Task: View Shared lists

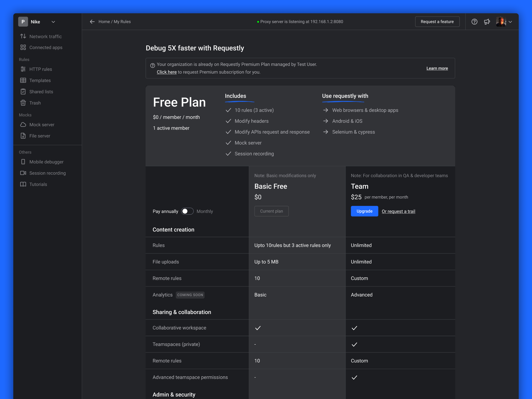Action: click(41, 91)
